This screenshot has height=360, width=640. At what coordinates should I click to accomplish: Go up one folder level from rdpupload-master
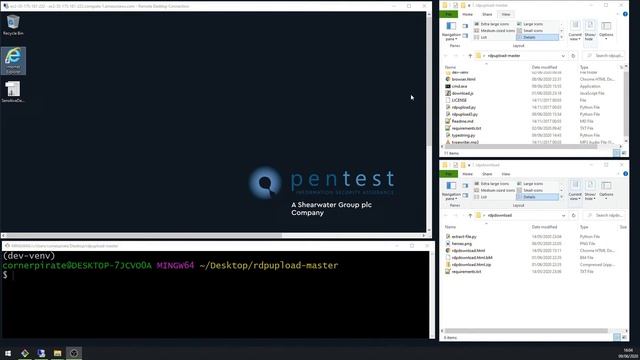pos(470,56)
